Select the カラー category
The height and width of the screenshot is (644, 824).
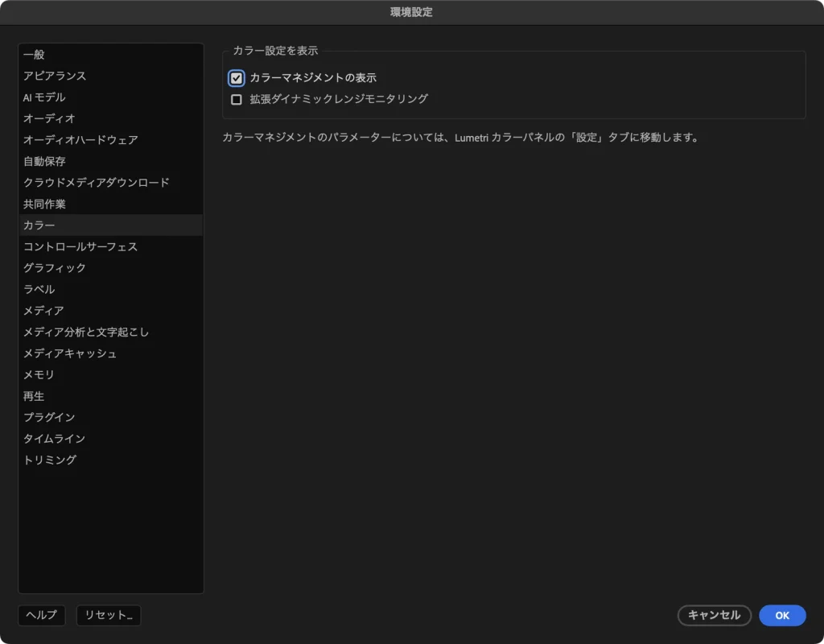pyautogui.click(x=110, y=225)
